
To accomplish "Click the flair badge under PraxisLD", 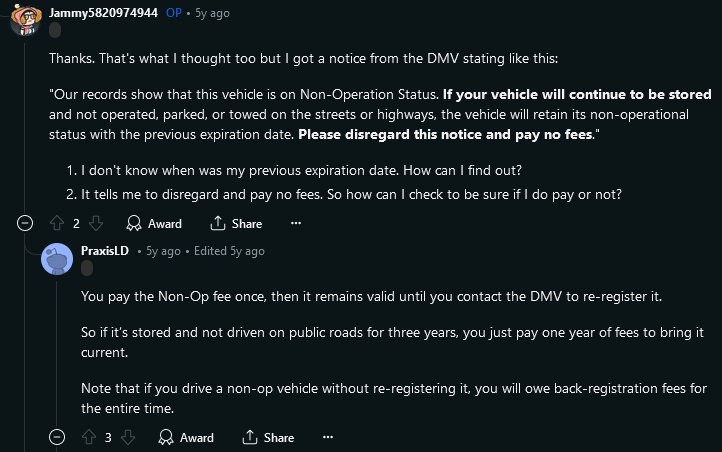I will (87, 268).
